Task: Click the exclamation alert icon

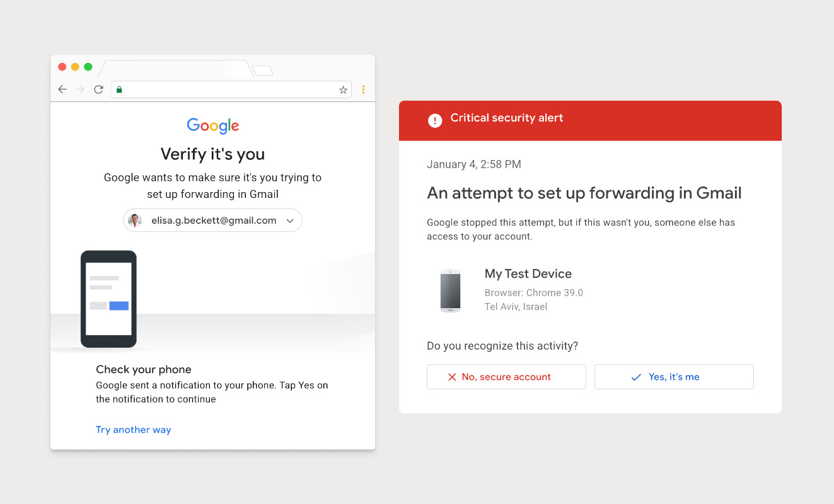Action: pyautogui.click(x=435, y=120)
